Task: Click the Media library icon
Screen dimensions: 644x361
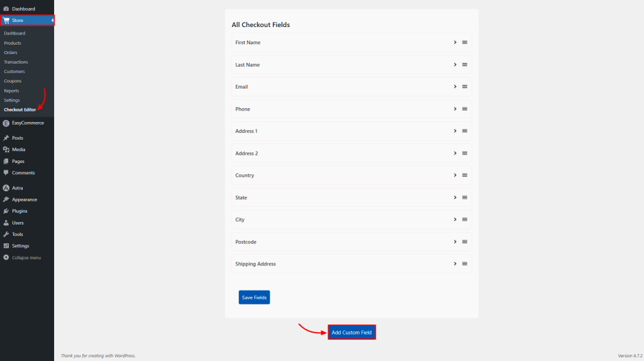Action: pyautogui.click(x=6, y=150)
